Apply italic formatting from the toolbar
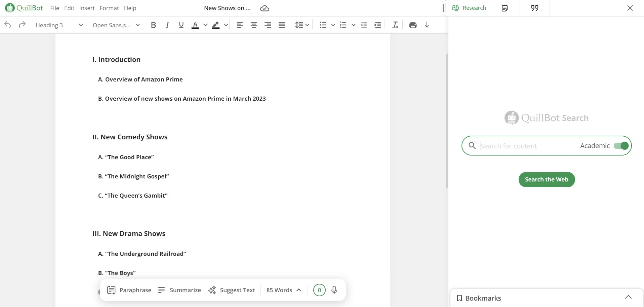The width and height of the screenshot is (644, 307). 167,25
